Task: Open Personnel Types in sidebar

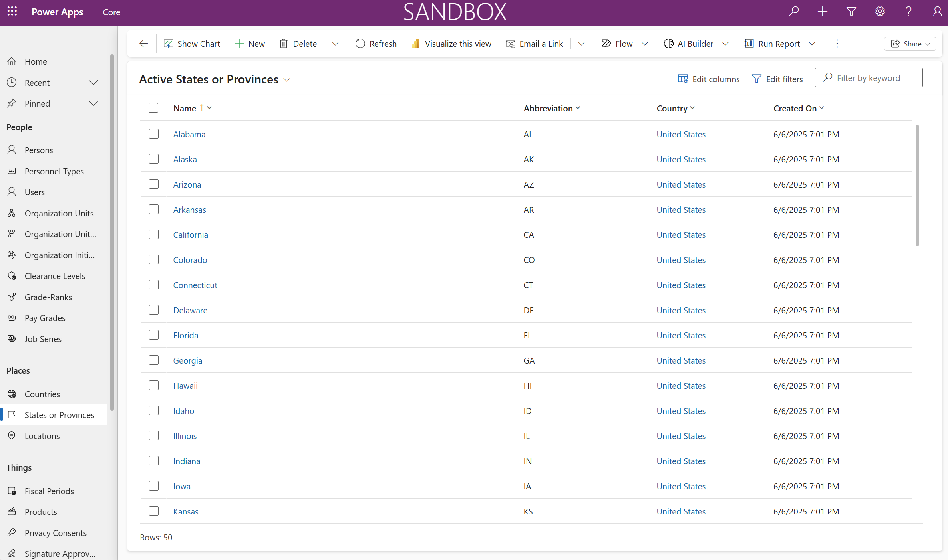Action: point(54,171)
